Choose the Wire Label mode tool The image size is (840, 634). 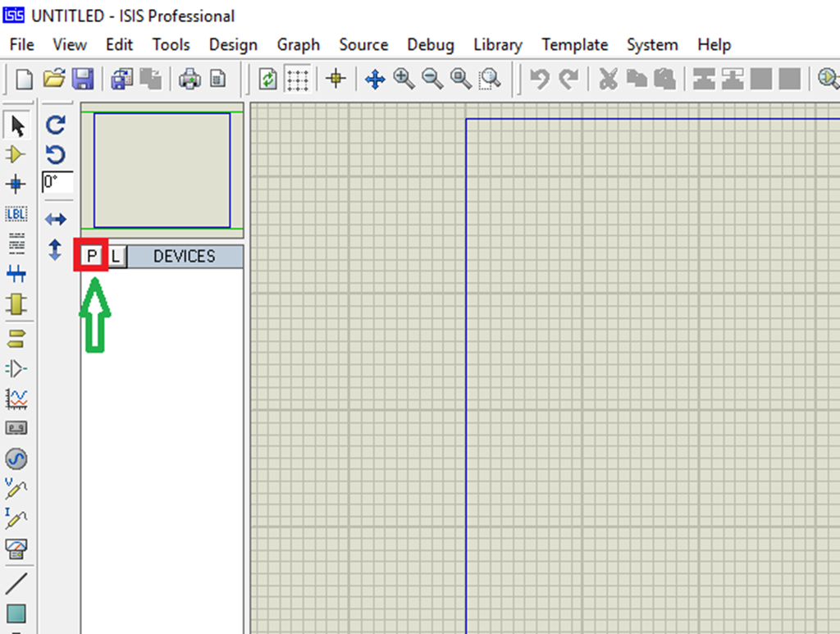point(18,214)
